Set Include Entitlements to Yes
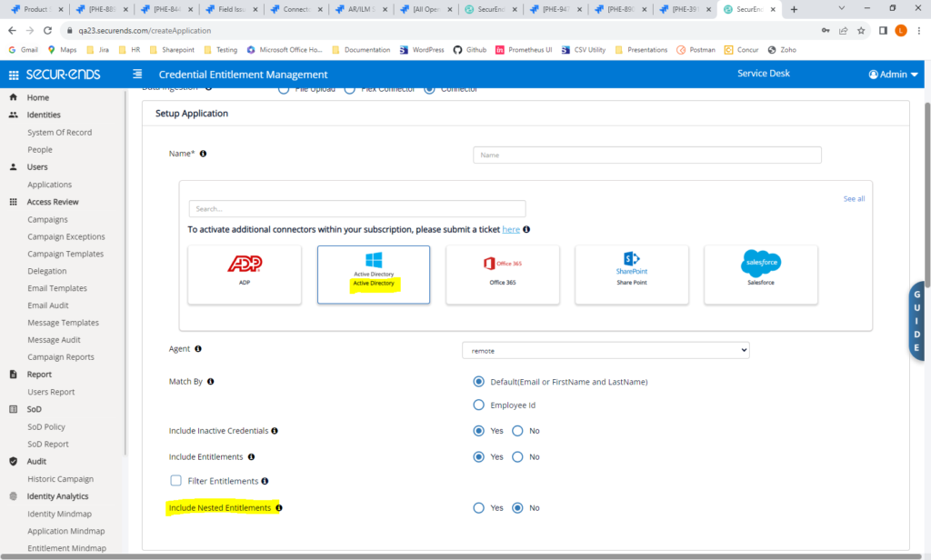Image resolution: width=931 pixels, height=560 pixels. click(478, 457)
